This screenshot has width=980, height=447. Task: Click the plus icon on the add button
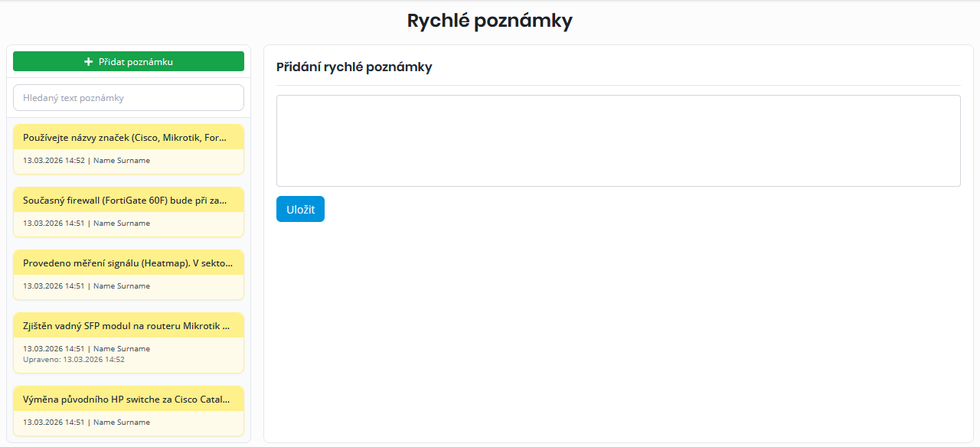click(89, 62)
